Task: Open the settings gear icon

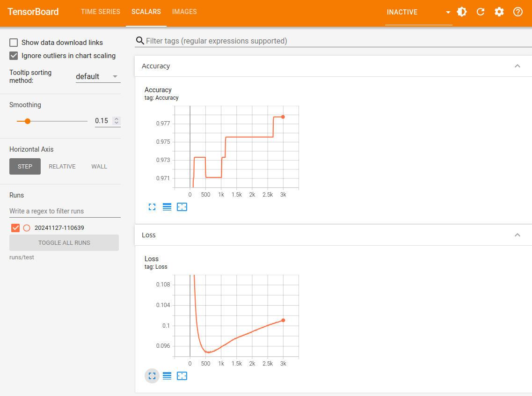Action: (499, 12)
